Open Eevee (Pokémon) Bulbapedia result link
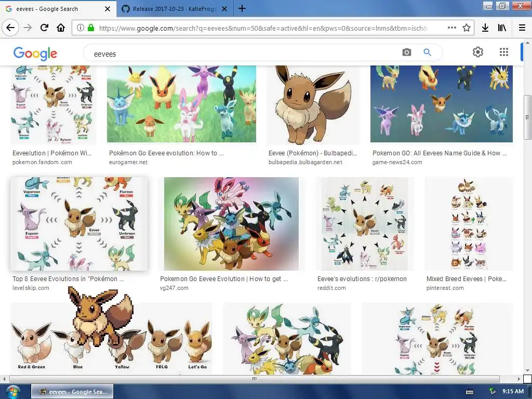The width and height of the screenshot is (532, 399). [x=312, y=153]
